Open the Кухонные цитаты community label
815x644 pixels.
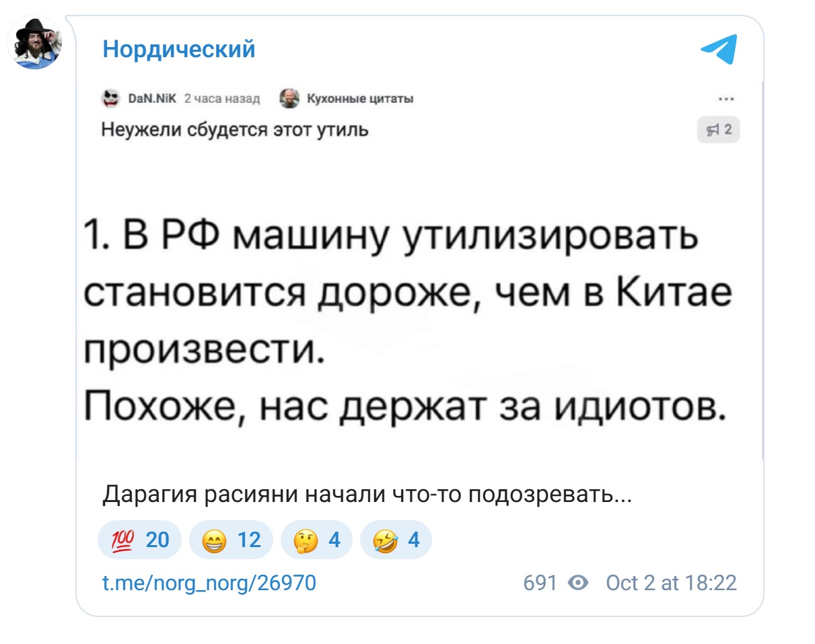pos(360,100)
